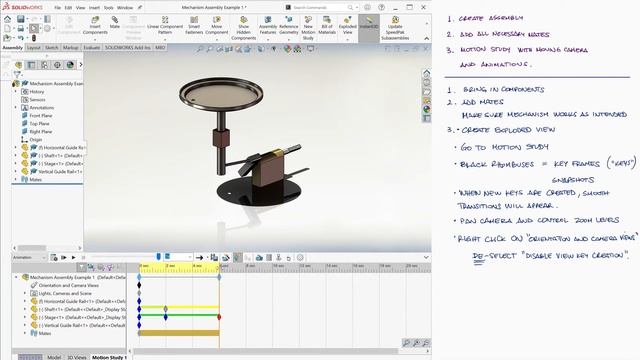Click the black key on Orientation and Camera Views row
The width and height of the screenshot is (640, 360).
pyautogui.click(x=139, y=285)
